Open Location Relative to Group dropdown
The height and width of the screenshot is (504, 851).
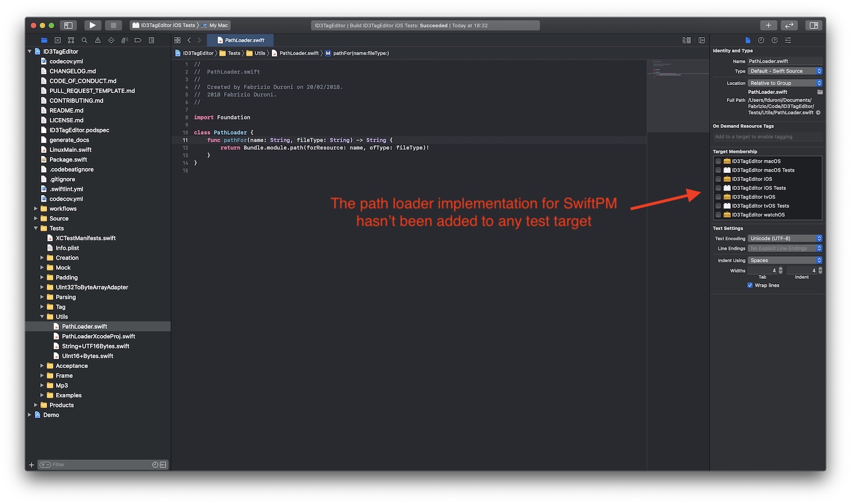tap(785, 83)
